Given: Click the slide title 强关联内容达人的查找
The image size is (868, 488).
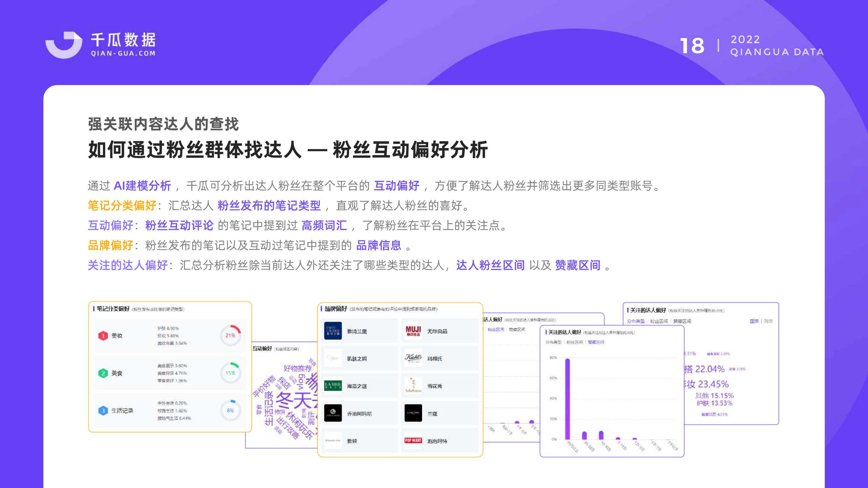Looking at the screenshot, I should [x=163, y=124].
